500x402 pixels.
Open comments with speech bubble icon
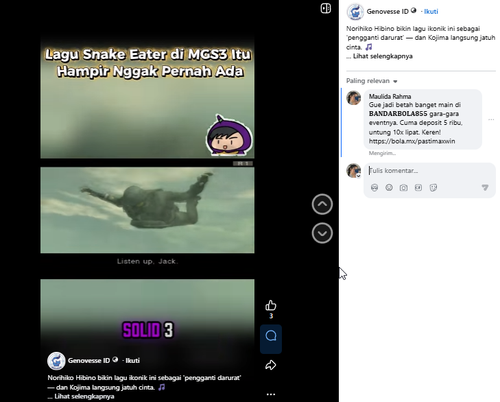coord(271,336)
